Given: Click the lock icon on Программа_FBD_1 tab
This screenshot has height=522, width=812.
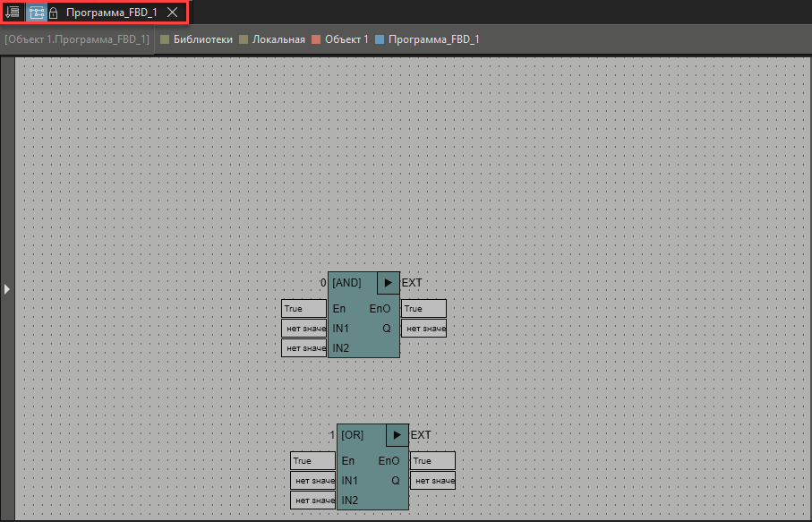Looking at the screenshot, I should tap(54, 13).
